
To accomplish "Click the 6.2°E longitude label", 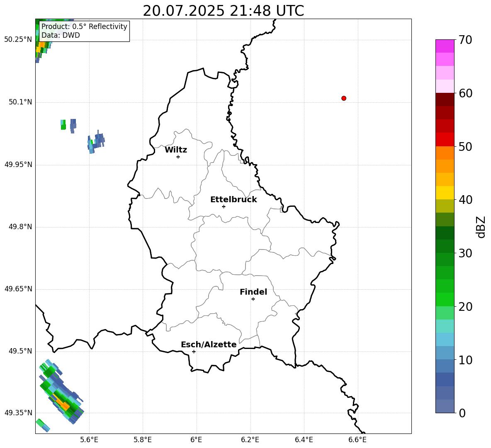I will click(x=250, y=440).
